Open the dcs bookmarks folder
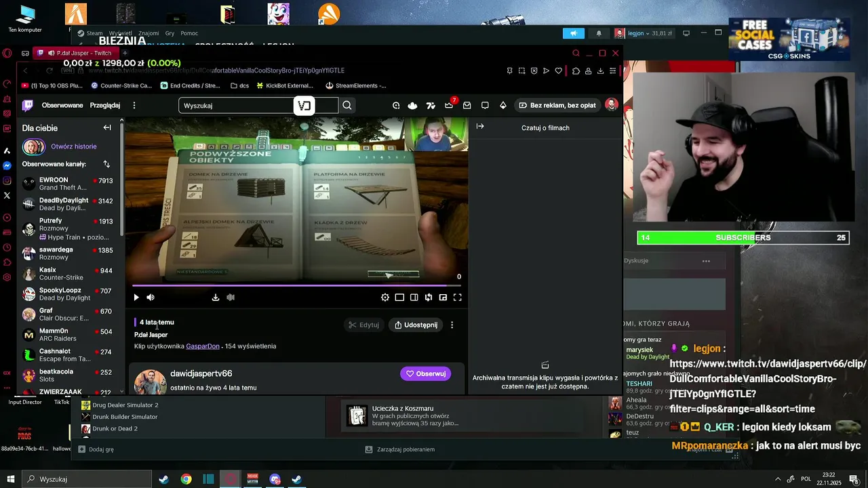 (x=239, y=85)
